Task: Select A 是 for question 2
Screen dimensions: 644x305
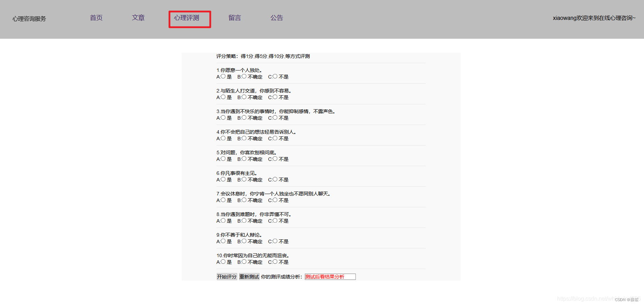Action: [223, 97]
